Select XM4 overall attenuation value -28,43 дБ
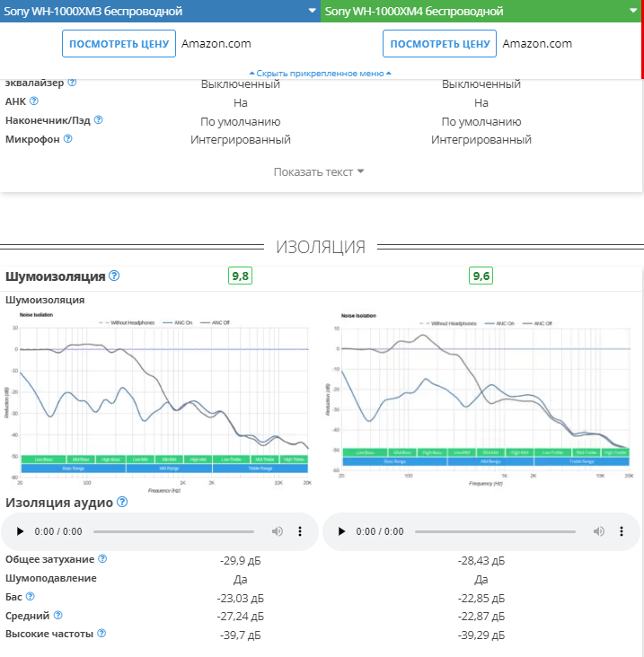 (x=481, y=561)
